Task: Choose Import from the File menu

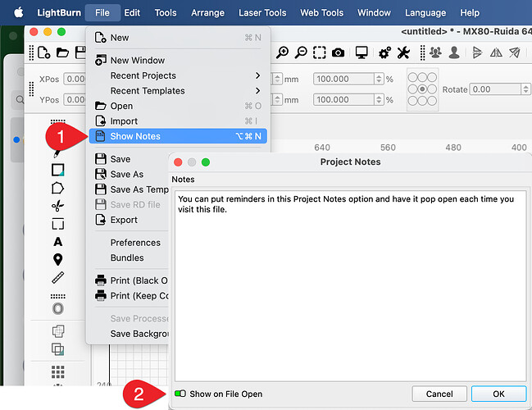Action: (x=178, y=121)
